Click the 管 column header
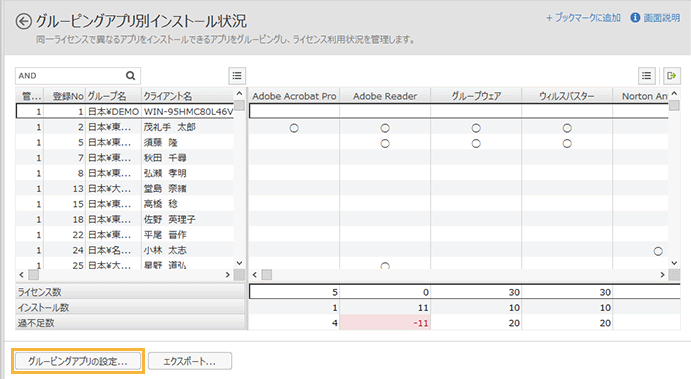The width and height of the screenshot is (691, 379). 30,96
